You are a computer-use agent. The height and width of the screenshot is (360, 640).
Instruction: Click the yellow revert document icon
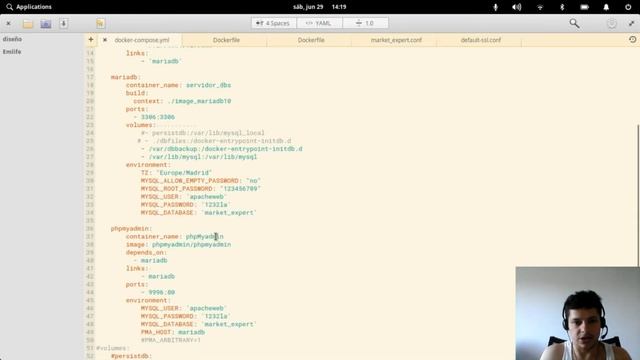(100, 24)
